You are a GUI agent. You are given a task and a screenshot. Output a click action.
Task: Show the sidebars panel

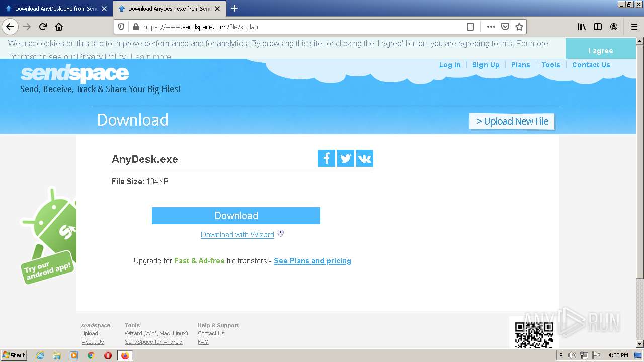(598, 27)
